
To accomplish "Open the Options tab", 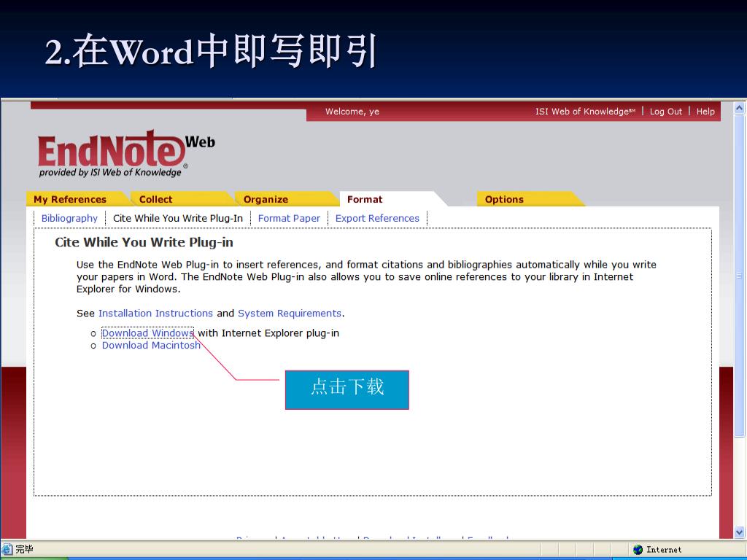I will (x=504, y=199).
